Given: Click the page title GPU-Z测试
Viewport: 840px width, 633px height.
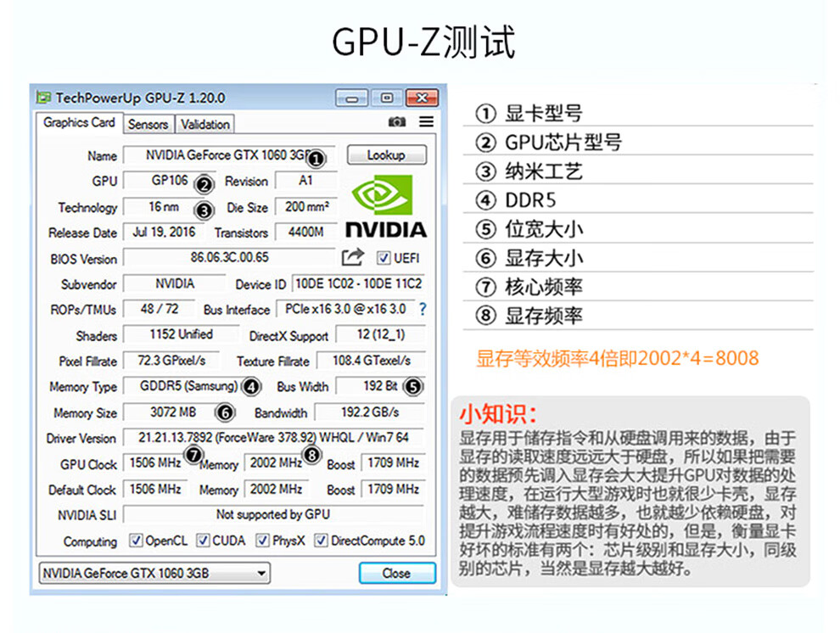Looking at the screenshot, I should (423, 42).
